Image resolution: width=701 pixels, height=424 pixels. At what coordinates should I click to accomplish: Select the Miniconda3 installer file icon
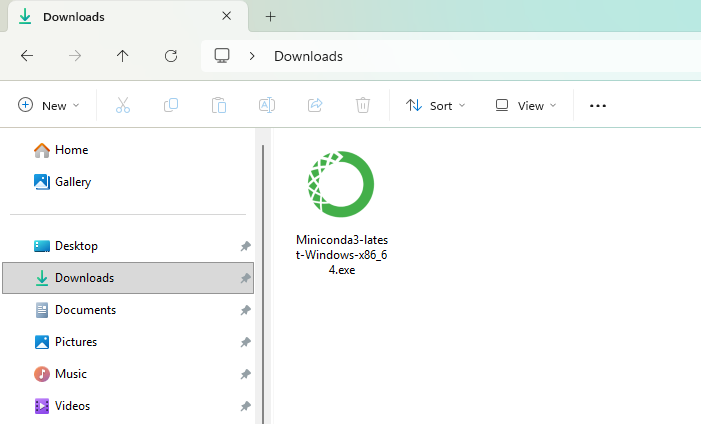[x=341, y=184]
